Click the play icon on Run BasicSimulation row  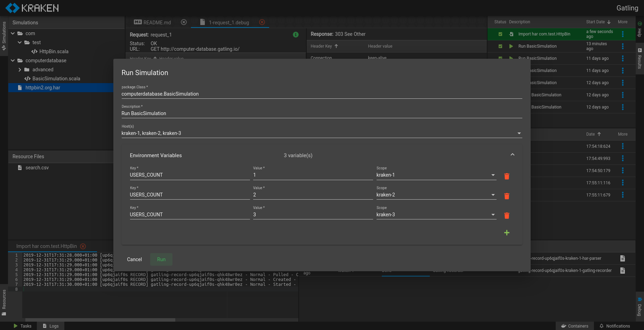tap(511, 46)
